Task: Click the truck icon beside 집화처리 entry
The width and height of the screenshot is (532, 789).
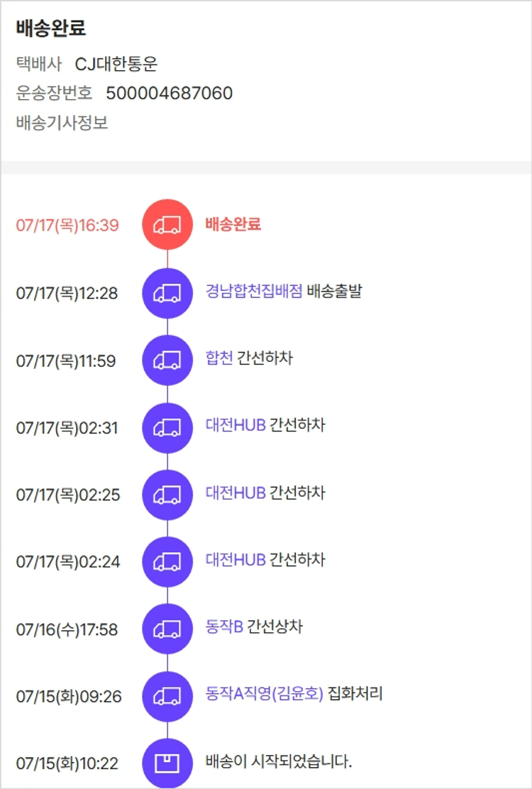Action: click(x=167, y=697)
